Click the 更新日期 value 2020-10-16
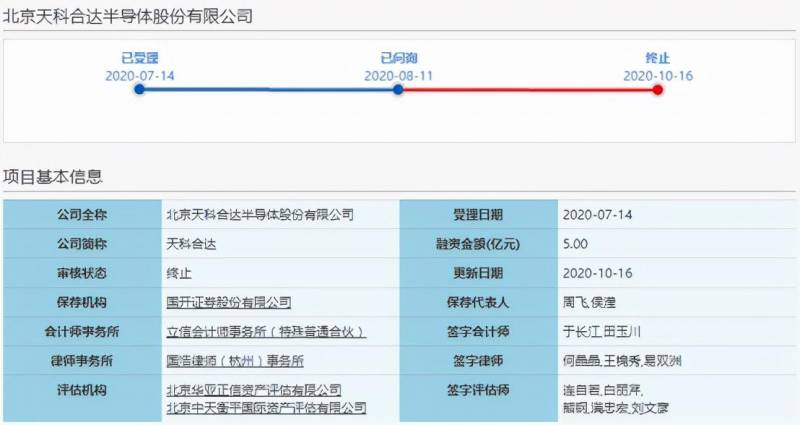This screenshot has height=425, width=800. coord(597,273)
